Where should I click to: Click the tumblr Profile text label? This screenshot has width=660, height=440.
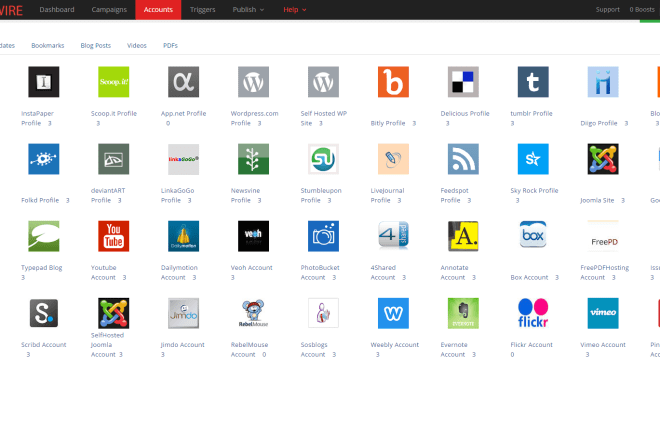coord(531,113)
